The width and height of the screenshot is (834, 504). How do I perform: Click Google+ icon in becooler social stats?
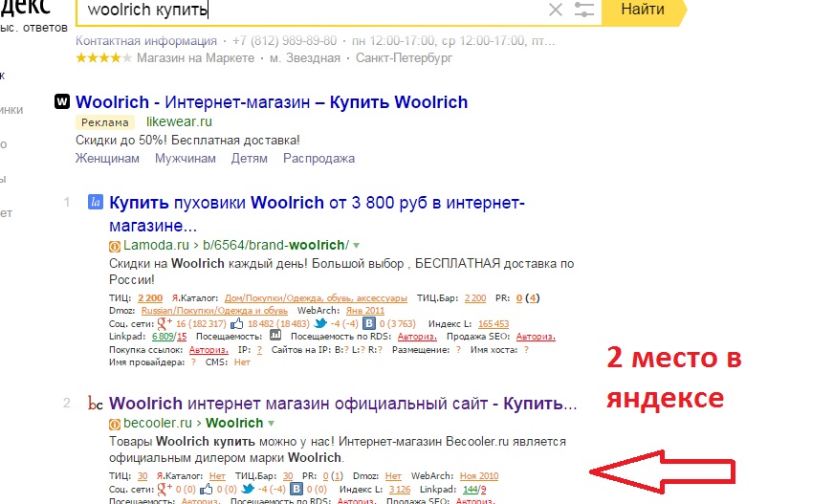click(x=165, y=489)
